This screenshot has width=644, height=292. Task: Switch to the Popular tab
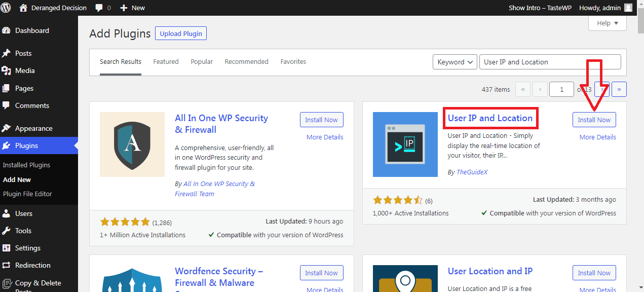tap(202, 62)
